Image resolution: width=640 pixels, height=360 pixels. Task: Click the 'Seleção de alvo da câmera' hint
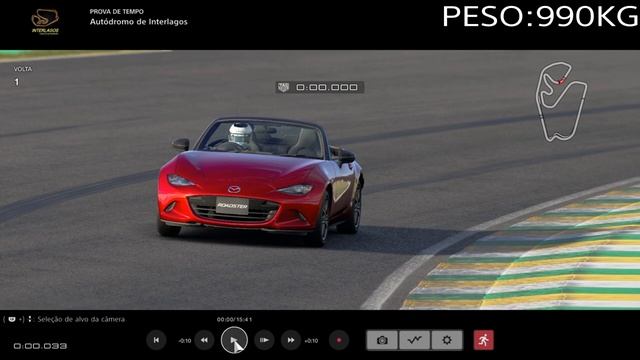[x=81, y=319]
